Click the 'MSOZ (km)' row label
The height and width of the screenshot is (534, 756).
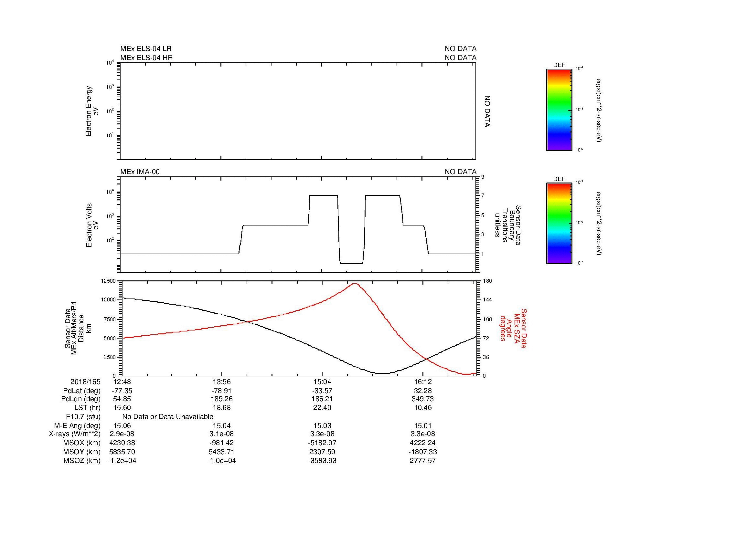click(x=82, y=461)
